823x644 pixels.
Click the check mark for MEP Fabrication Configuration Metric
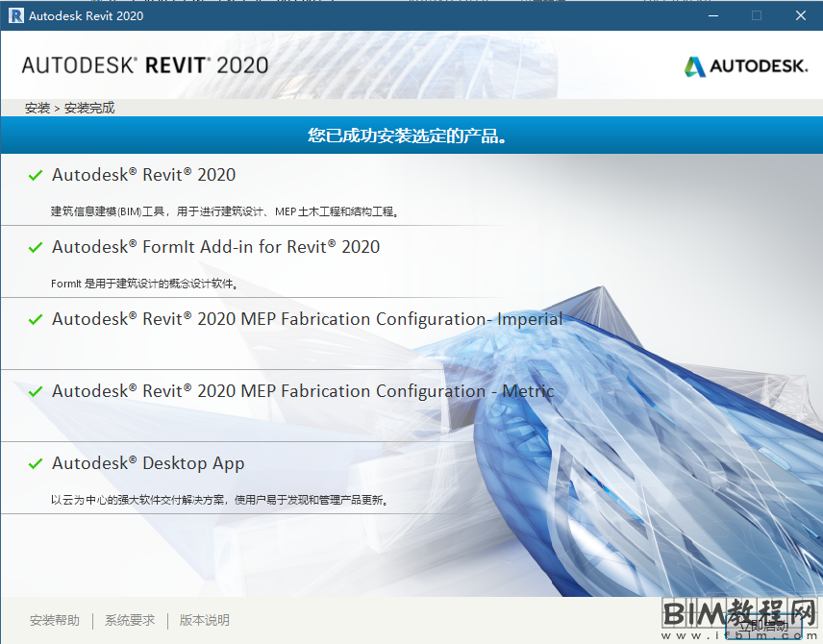(36, 391)
